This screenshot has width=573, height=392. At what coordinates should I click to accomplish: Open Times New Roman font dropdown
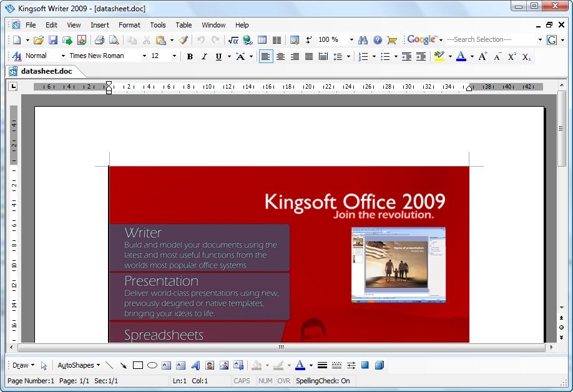[144, 56]
